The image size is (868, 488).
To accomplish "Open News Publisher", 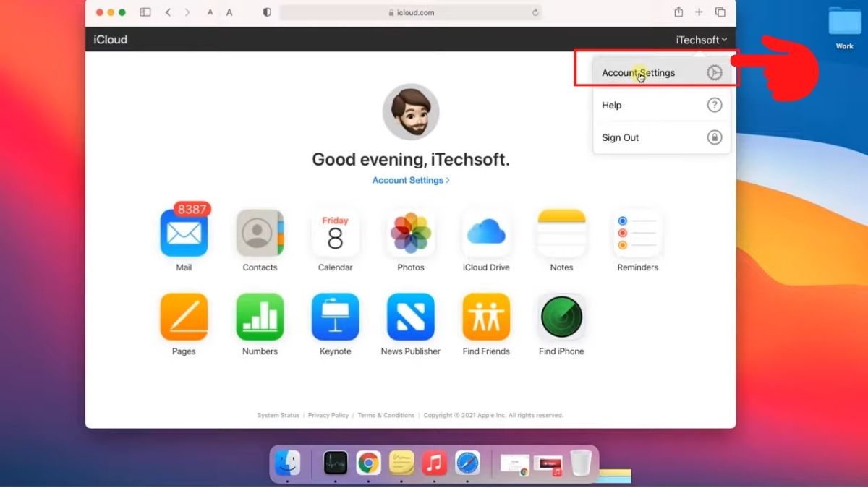I will point(411,317).
